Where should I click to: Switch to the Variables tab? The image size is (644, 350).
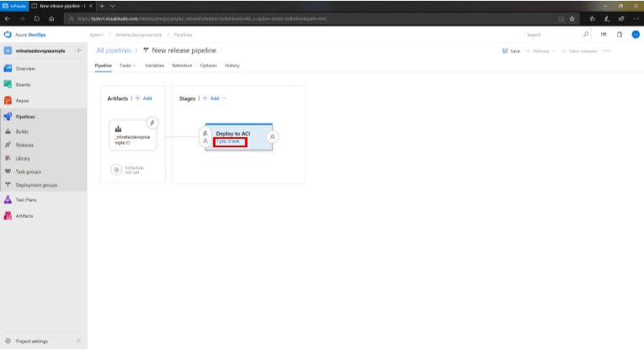click(154, 65)
